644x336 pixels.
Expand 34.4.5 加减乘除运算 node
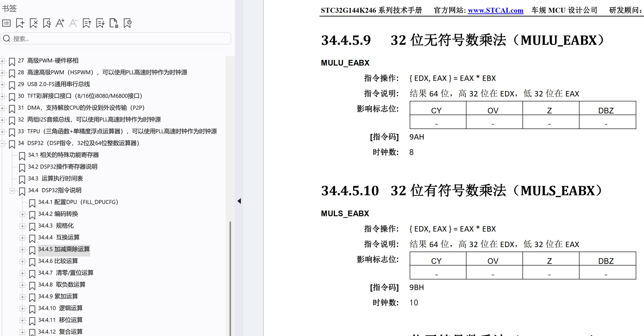click(23, 250)
